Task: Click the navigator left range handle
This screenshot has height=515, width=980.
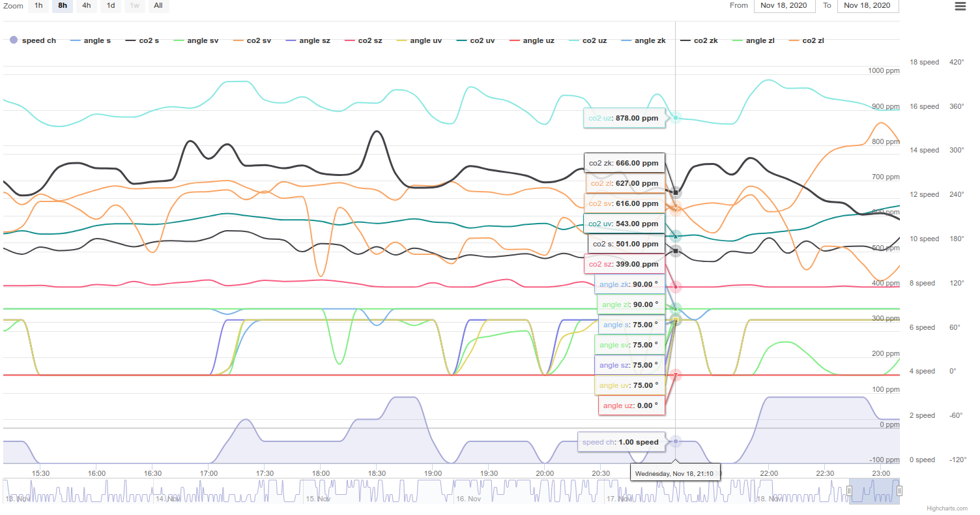Action: [849, 491]
